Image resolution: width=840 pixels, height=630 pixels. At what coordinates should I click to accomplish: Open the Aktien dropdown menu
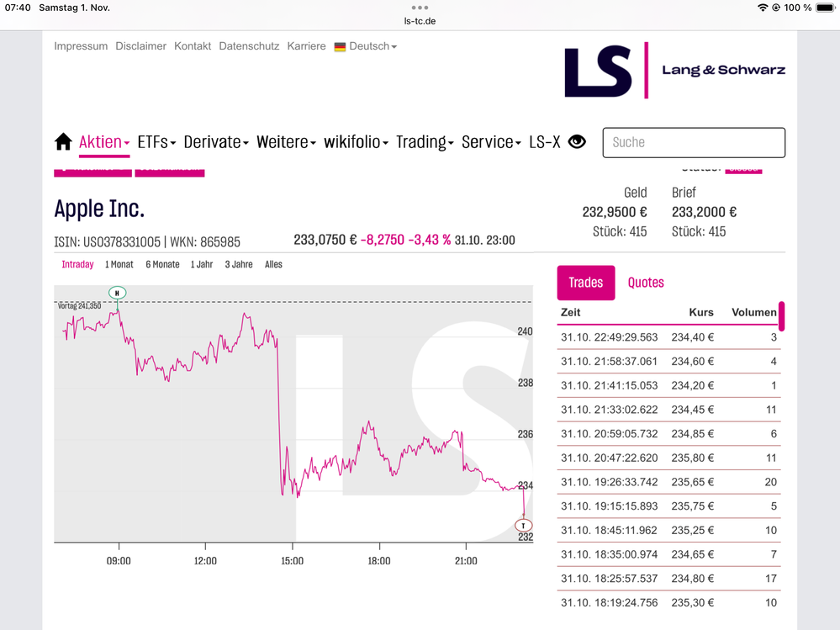pos(103,142)
